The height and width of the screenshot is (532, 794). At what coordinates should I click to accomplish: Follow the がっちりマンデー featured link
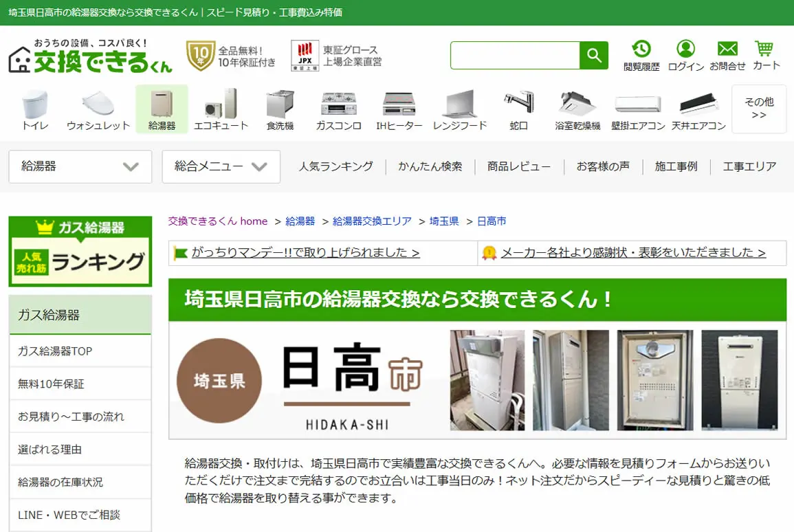point(305,252)
